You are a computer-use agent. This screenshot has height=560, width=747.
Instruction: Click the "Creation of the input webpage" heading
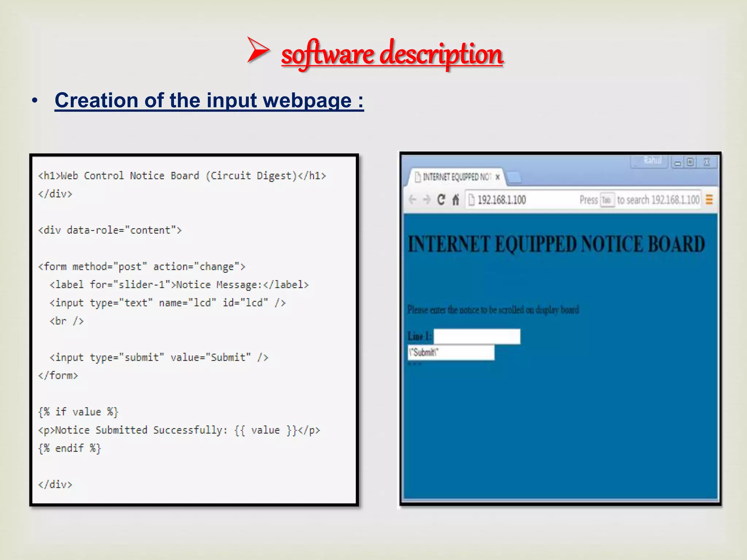coord(209,100)
